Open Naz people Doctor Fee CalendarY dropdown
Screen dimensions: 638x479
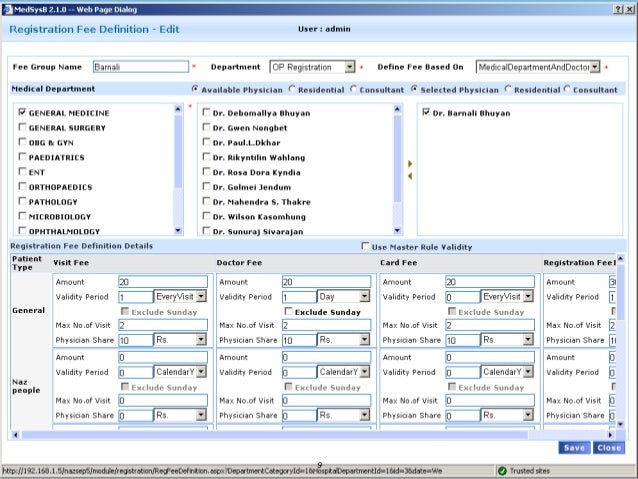tap(365, 372)
